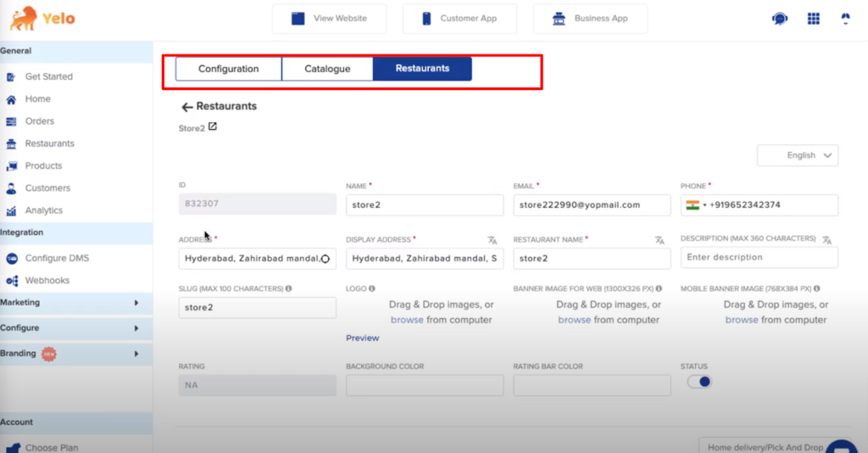
Task: Open Orders in the sidebar
Action: pos(39,121)
